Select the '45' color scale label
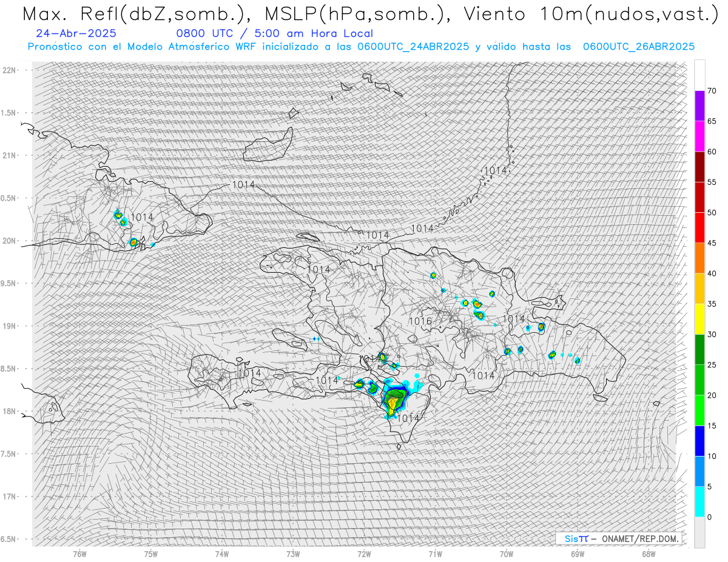The height and width of the screenshot is (562, 728). [x=712, y=243]
